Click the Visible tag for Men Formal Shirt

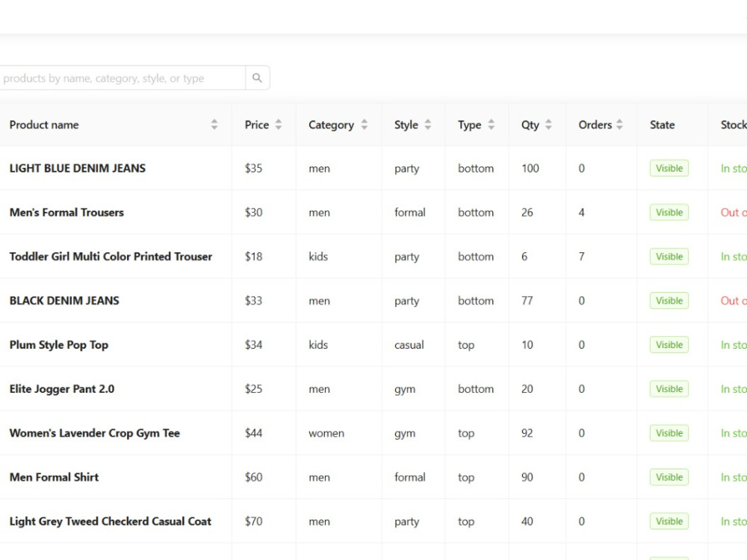(x=669, y=477)
